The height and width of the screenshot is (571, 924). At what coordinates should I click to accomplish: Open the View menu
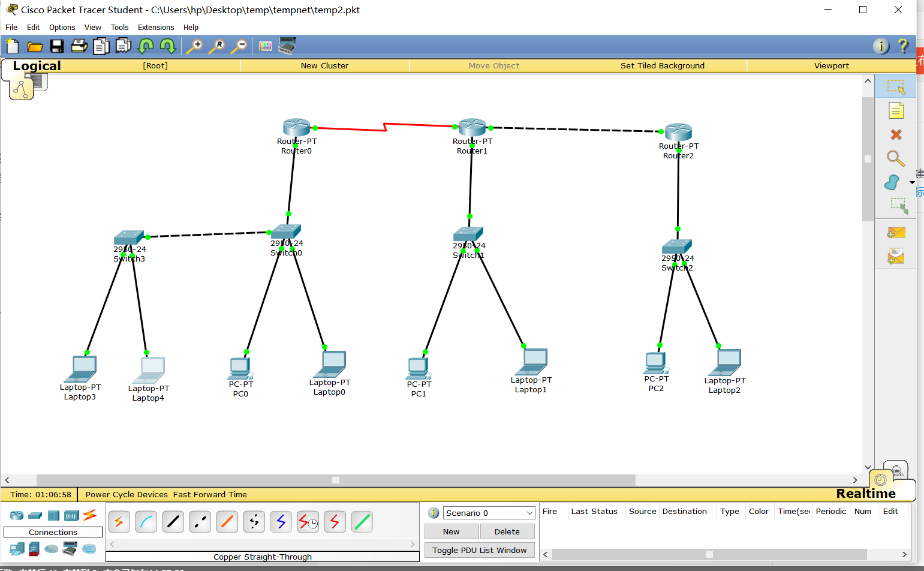click(x=92, y=28)
